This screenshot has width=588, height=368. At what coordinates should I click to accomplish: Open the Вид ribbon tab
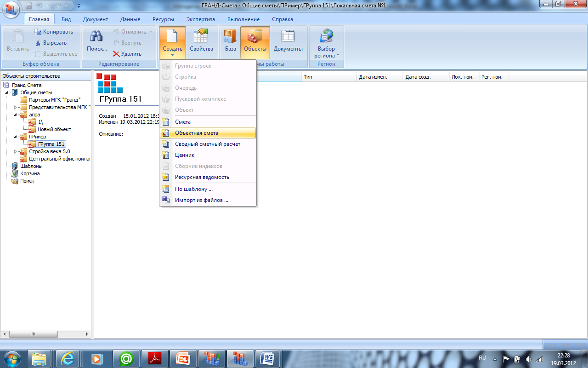(x=66, y=19)
